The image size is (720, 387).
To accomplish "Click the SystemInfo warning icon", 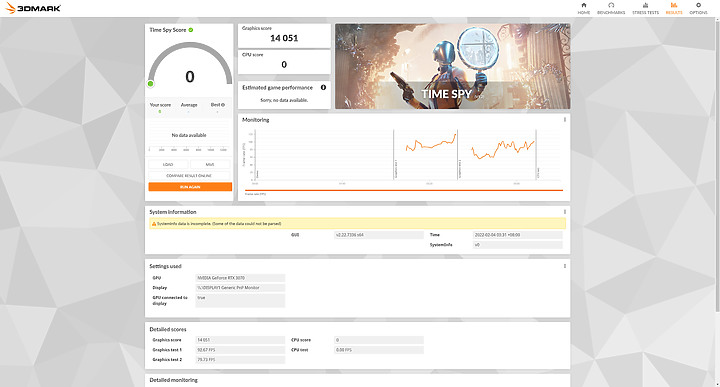I will point(154,224).
